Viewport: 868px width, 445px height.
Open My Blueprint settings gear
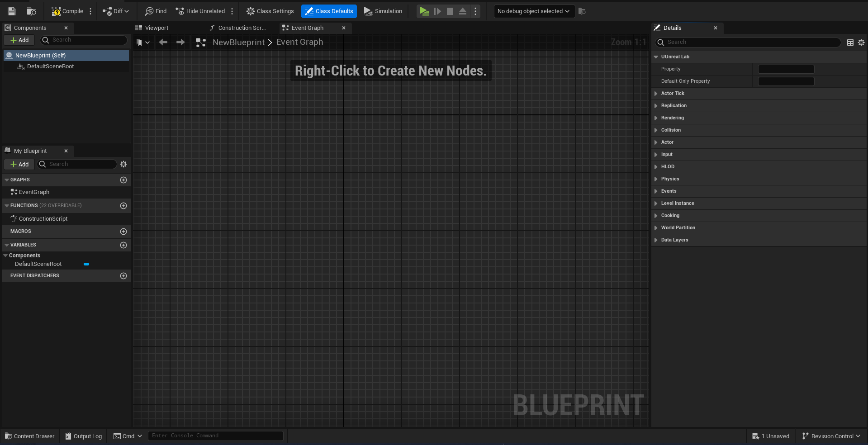tap(123, 164)
